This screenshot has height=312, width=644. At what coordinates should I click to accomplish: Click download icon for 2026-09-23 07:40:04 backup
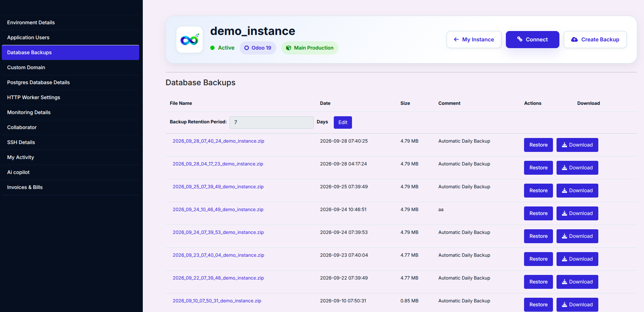coord(564,259)
